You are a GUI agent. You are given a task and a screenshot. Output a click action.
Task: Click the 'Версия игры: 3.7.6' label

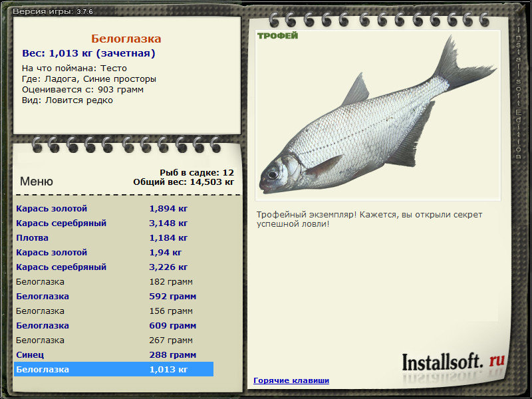53,11
